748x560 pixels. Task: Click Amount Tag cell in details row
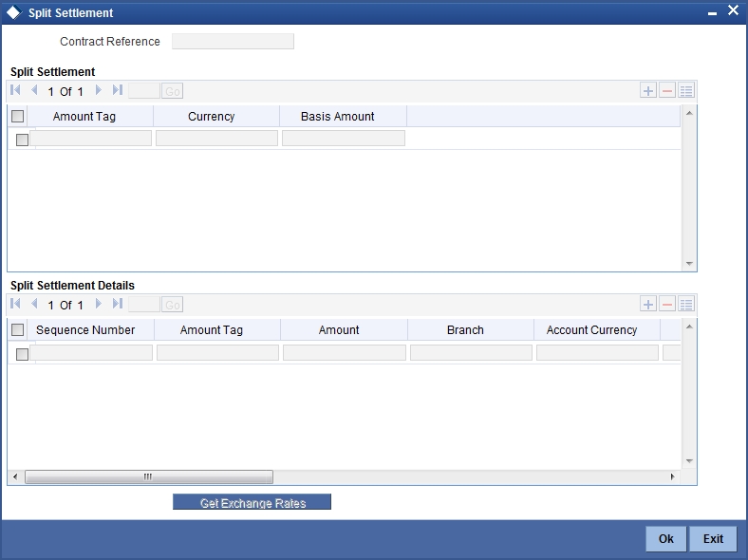click(217, 352)
